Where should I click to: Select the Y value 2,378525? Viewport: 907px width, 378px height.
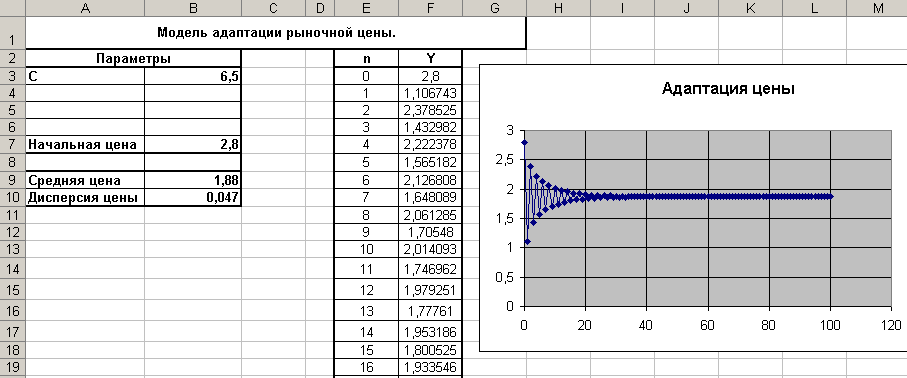[x=430, y=111]
